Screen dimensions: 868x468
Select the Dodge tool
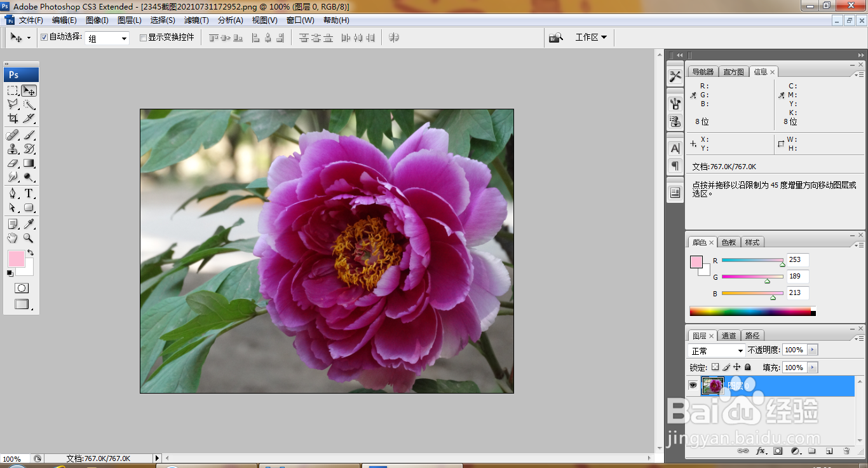click(x=29, y=177)
